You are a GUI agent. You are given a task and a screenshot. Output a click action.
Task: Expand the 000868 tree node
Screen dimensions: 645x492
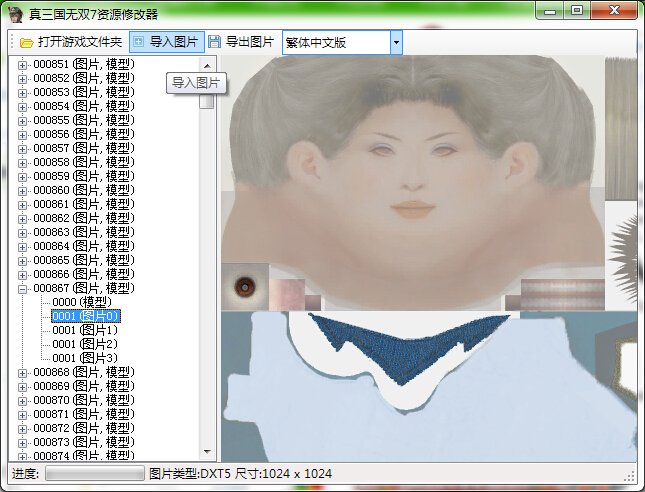point(23,372)
